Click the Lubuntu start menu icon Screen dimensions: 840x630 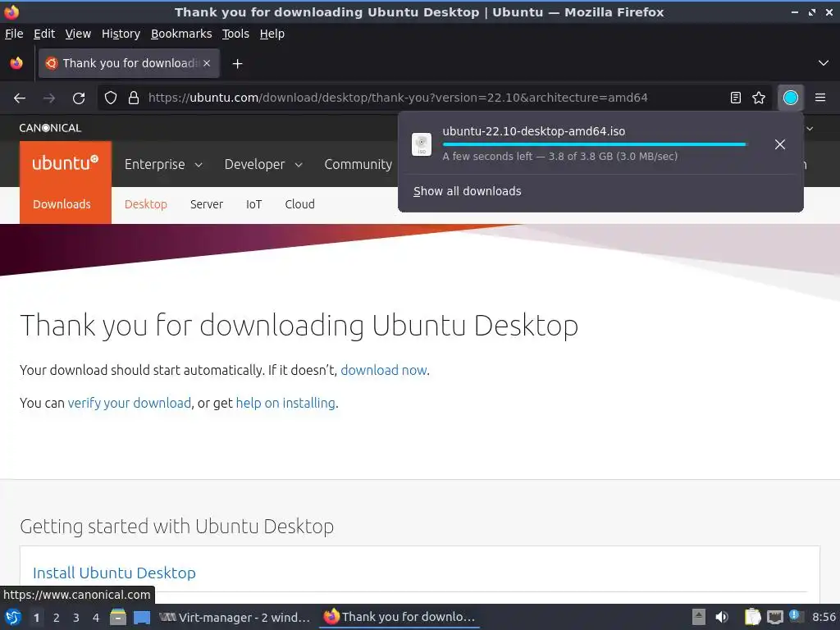point(13,617)
